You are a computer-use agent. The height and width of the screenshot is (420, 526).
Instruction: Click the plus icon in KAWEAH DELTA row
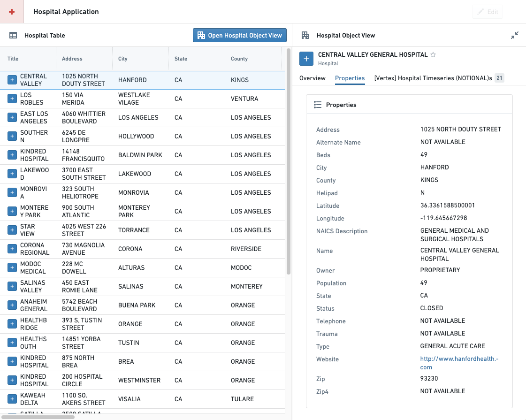coord(12,399)
